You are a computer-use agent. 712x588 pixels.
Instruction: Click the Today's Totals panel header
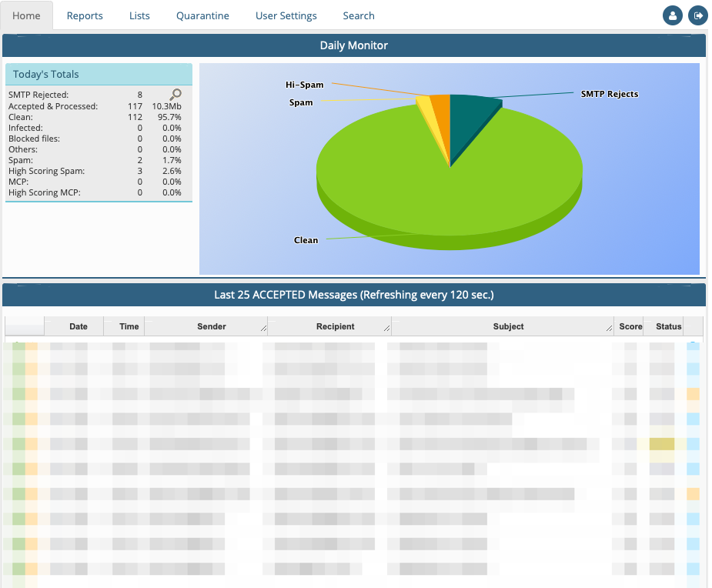click(99, 75)
